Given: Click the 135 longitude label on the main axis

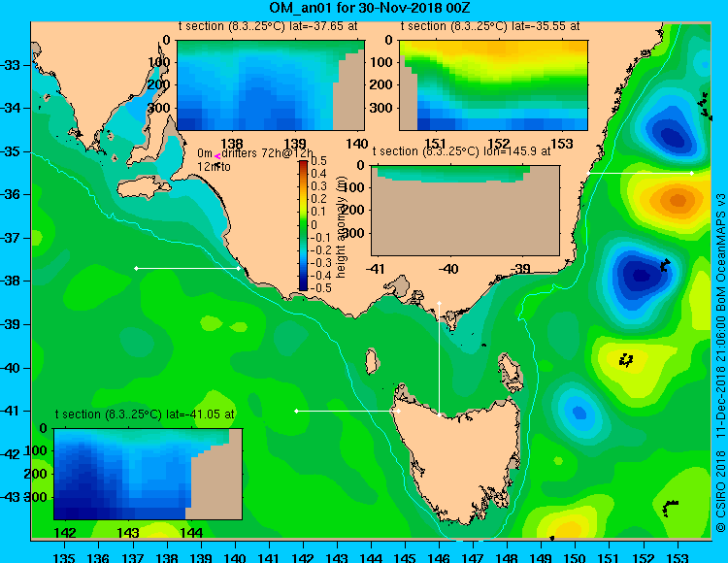Looking at the screenshot, I should tap(64, 558).
